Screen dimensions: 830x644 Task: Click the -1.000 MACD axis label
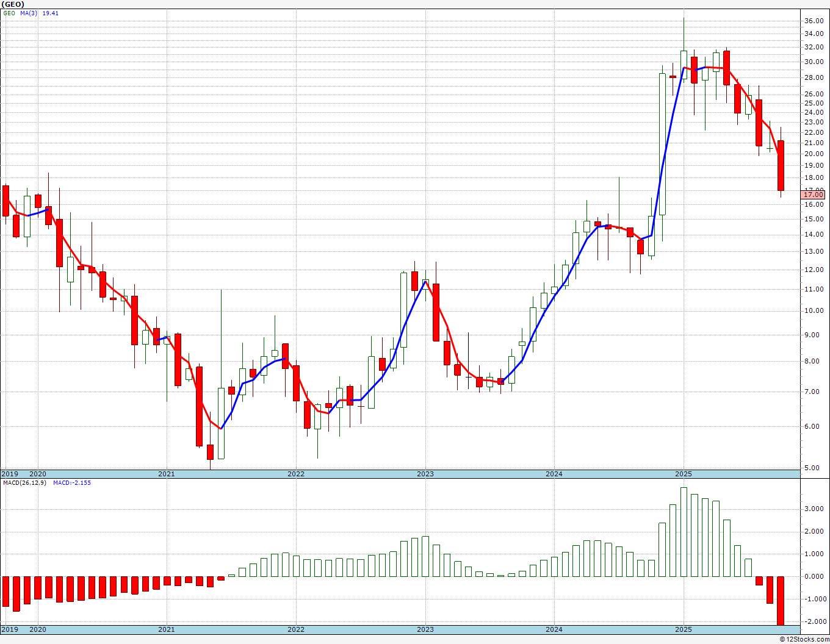tap(814, 599)
